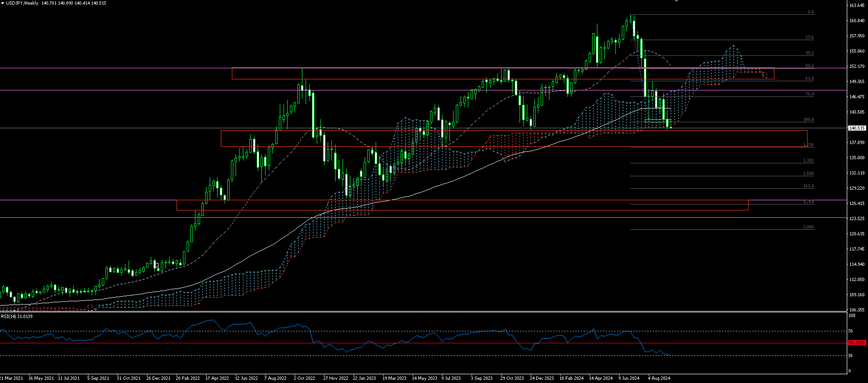Viewport: 868px width, 383px height.
Task: Click date label 29 Oct 2023
Action: tap(512, 378)
